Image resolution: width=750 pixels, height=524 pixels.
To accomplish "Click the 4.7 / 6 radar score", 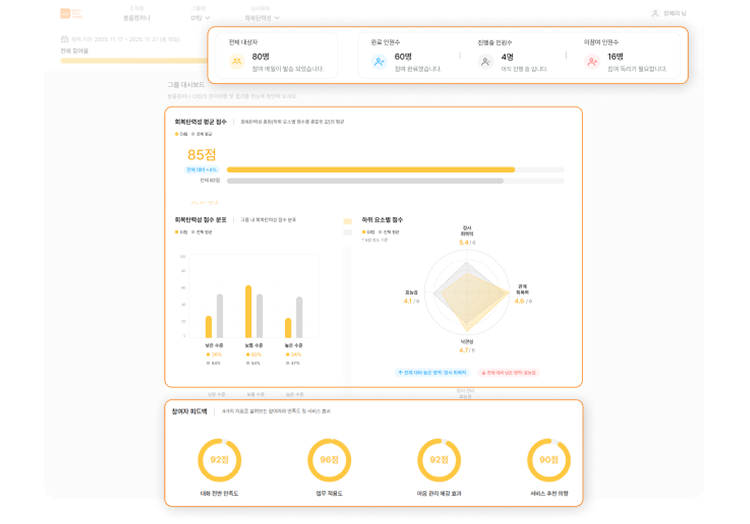I will coord(467,350).
